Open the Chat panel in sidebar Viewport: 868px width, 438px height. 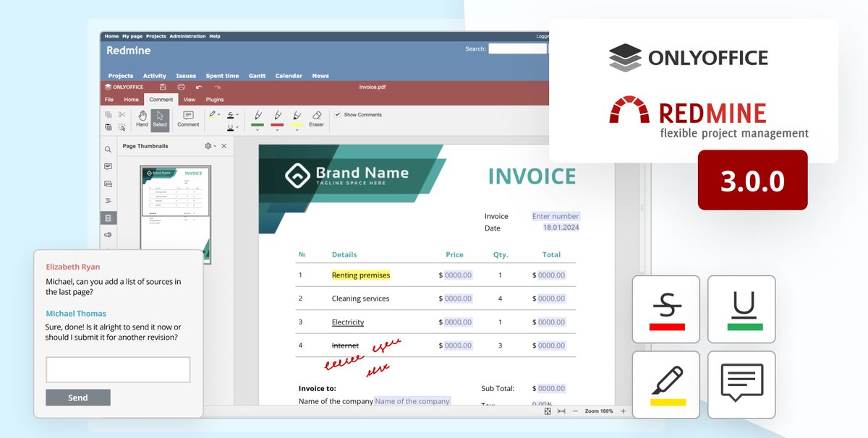pos(109,184)
